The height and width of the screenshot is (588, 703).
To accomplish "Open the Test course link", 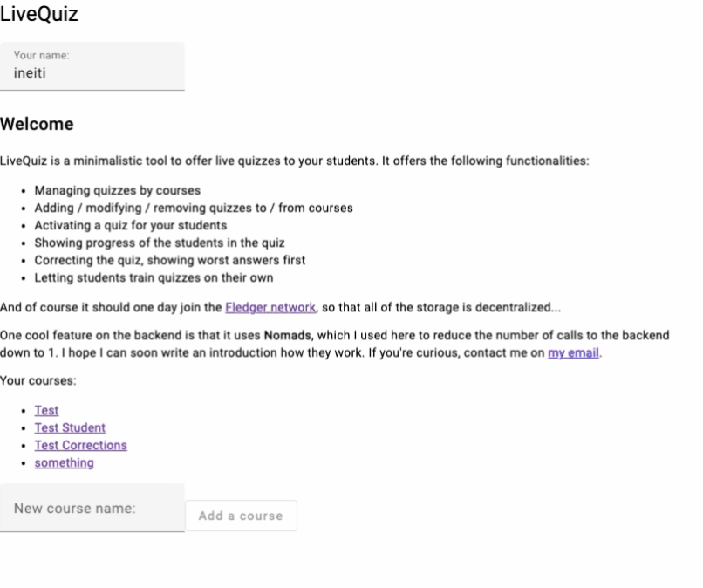I will pos(47,410).
